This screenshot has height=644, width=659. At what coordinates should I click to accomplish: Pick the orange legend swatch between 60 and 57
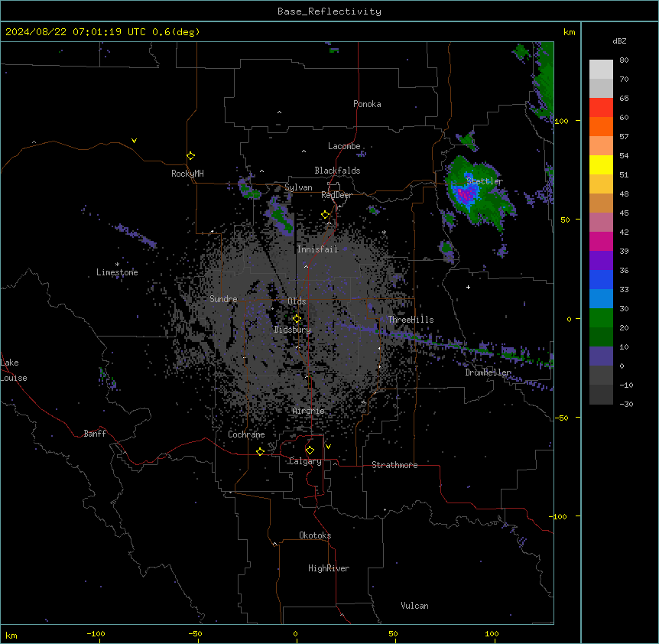[601, 127]
